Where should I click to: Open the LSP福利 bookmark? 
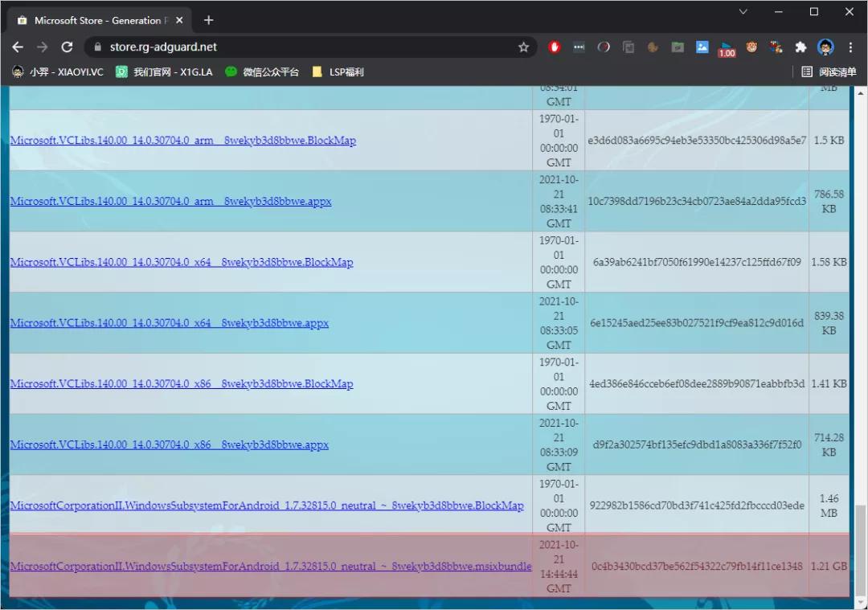coord(336,72)
